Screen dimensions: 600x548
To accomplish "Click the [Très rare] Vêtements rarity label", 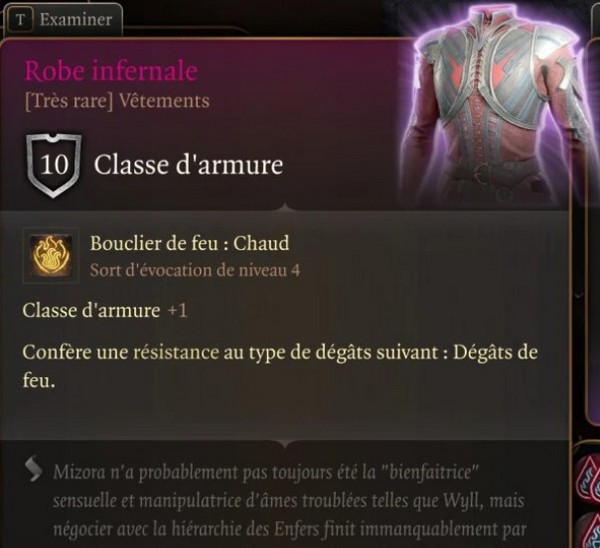I will point(117,102).
